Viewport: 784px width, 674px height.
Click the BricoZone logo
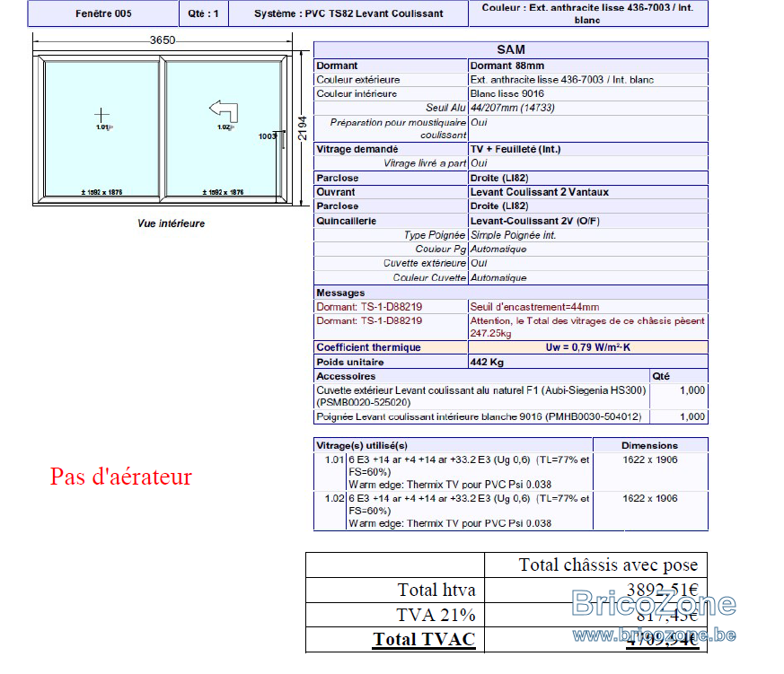[654, 603]
